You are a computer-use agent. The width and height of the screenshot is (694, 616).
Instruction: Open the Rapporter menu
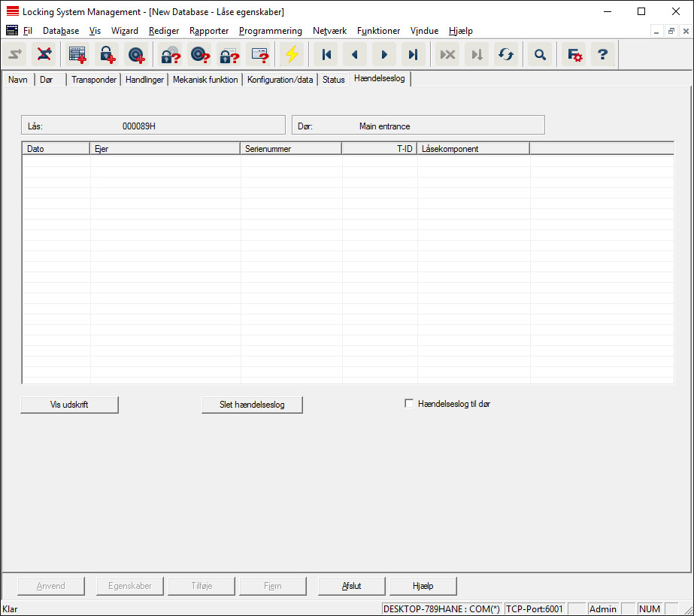(209, 31)
